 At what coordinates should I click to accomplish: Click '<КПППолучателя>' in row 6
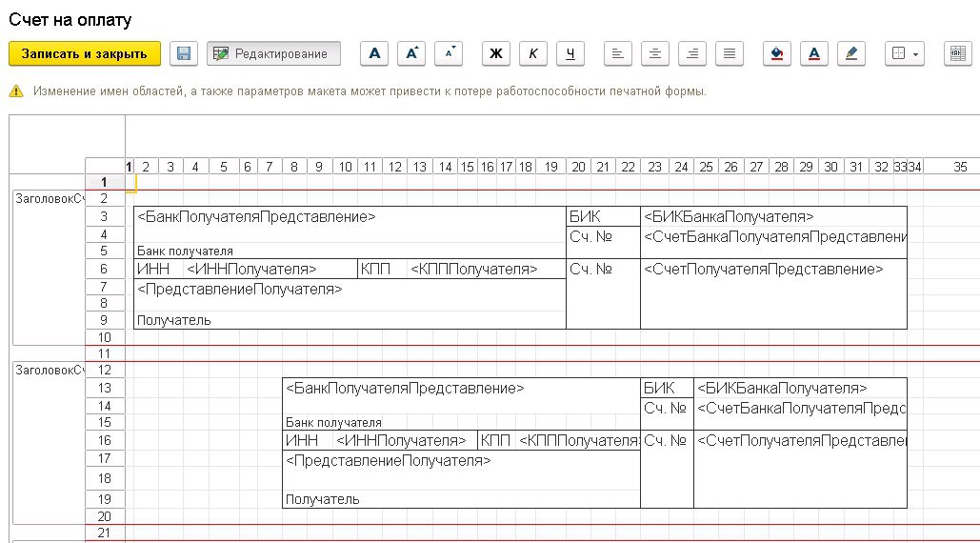click(x=473, y=270)
